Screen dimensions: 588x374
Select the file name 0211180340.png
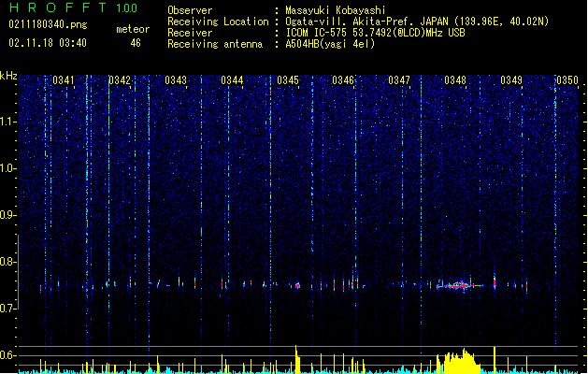[48, 24]
